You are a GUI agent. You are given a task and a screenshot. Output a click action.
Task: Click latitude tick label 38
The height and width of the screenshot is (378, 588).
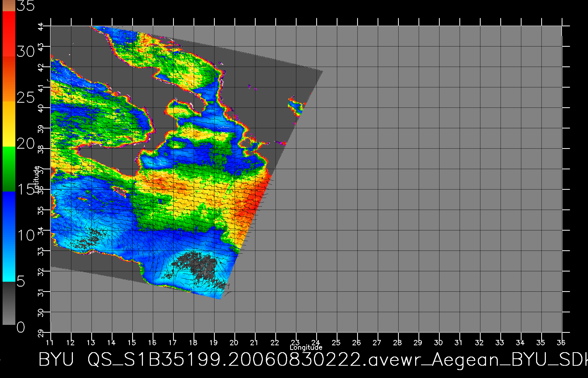coord(41,149)
